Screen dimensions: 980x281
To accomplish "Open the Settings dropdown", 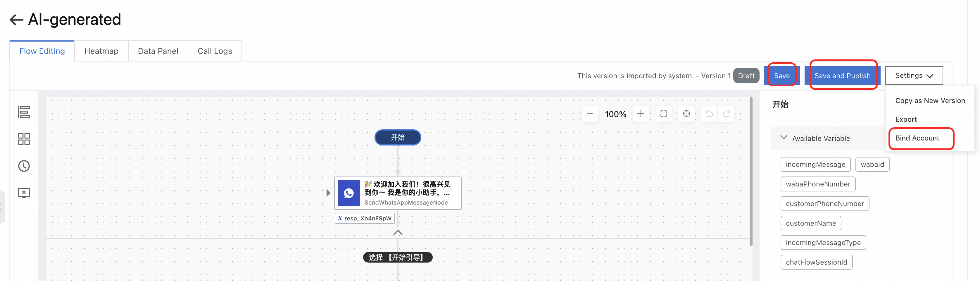I will pyautogui.click(x=913, y=76).
